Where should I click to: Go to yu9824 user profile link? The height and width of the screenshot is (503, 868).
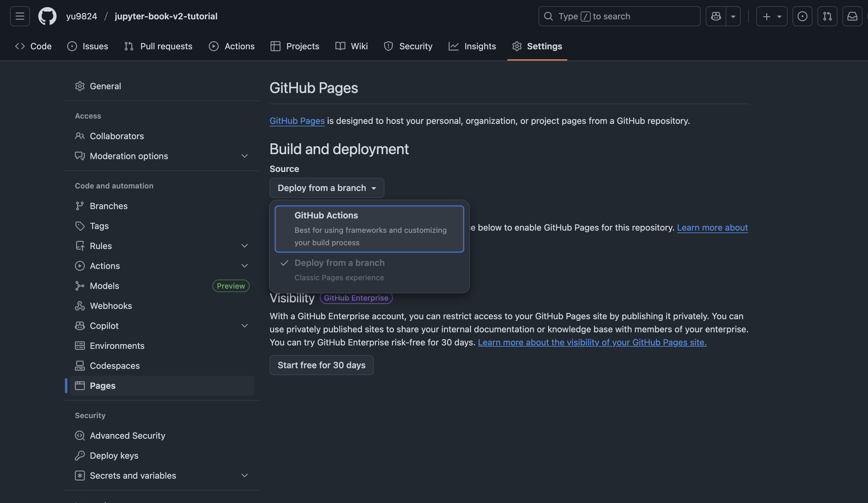[82, 16]
